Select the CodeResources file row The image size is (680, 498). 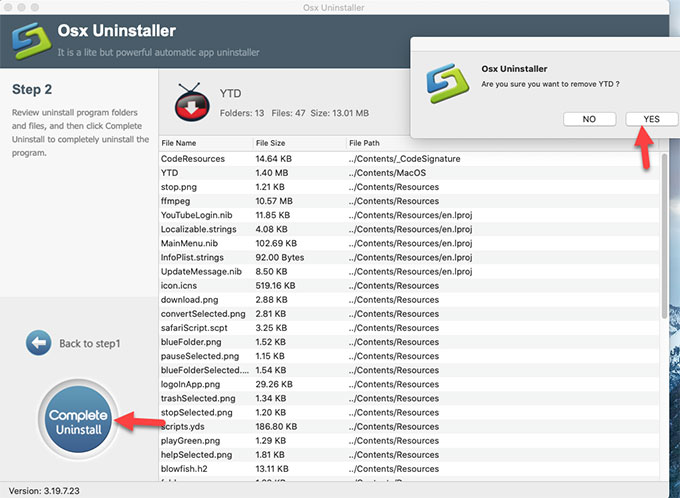click(193, 159)
